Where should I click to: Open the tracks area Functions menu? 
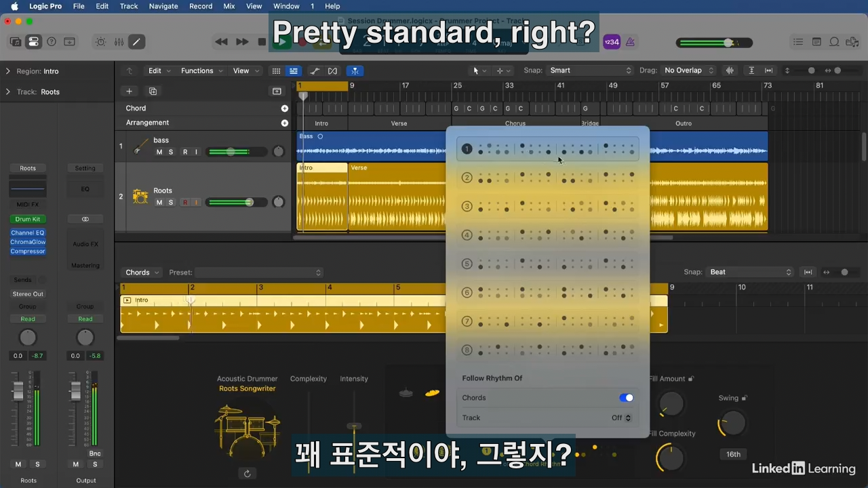click(x=201, y=70)
